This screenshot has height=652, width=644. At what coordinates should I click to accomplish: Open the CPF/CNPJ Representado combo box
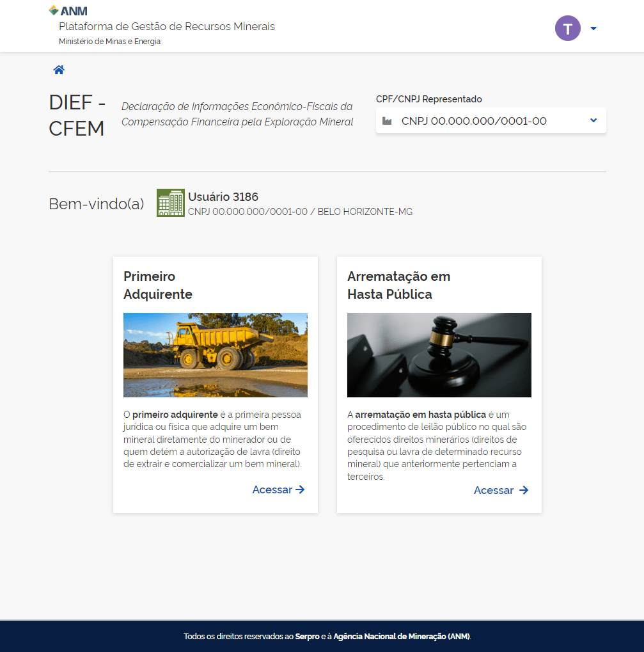point(490,121)
